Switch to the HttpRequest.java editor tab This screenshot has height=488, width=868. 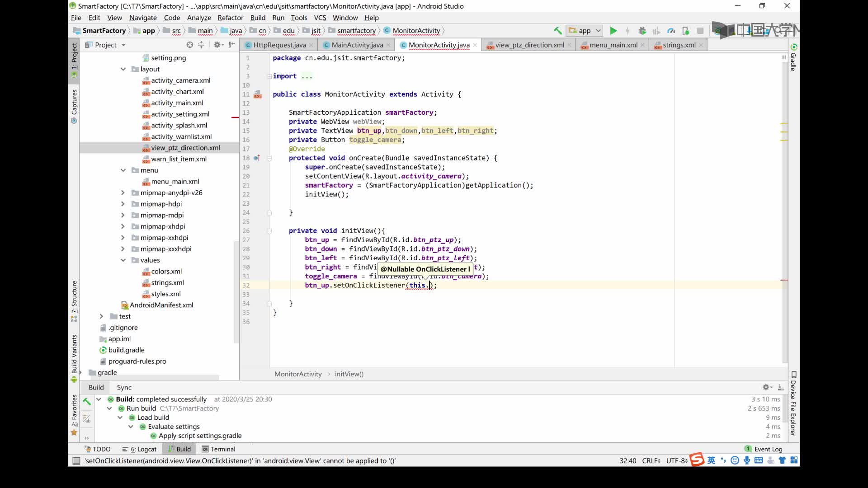[x=279, y=45]
